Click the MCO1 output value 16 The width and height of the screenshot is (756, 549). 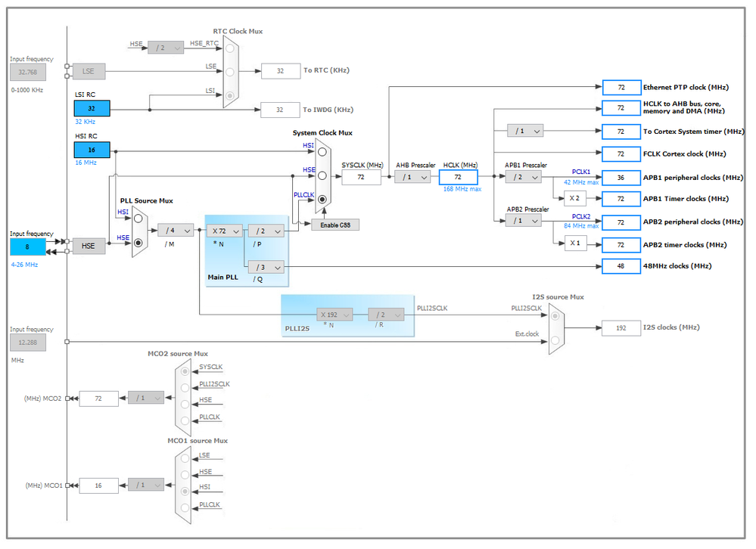click(99, 485)
